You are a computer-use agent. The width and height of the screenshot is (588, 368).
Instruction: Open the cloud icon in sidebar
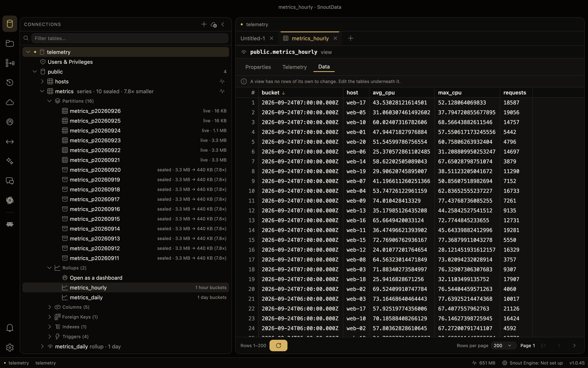pos(10,102)
